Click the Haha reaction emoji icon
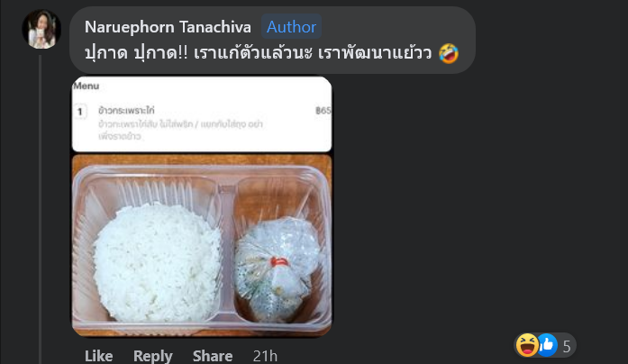The height and width of the screenshot is (364, 628). tap(527, 345)
